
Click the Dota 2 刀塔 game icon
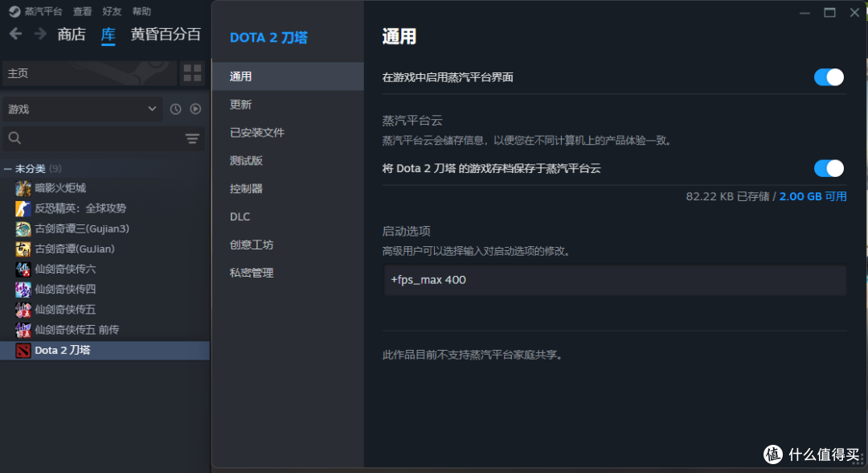click(x=23, y=350)
